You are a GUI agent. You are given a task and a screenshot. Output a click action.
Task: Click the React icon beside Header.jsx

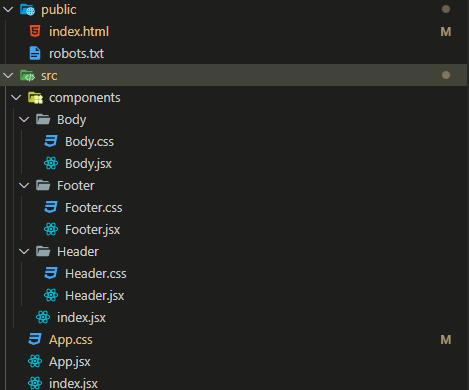pyautogui.click(x=51, y=295)
